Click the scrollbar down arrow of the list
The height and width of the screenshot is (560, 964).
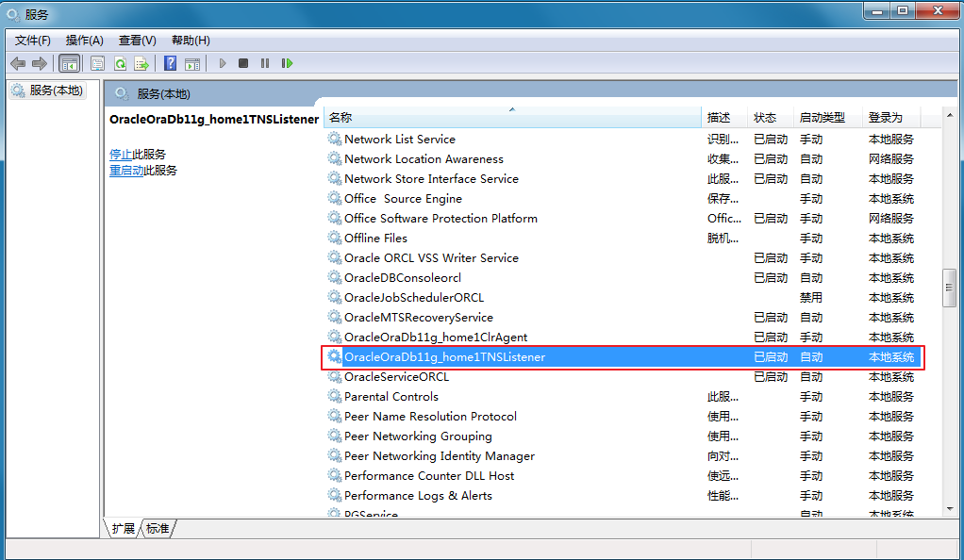tap(950, 509)
